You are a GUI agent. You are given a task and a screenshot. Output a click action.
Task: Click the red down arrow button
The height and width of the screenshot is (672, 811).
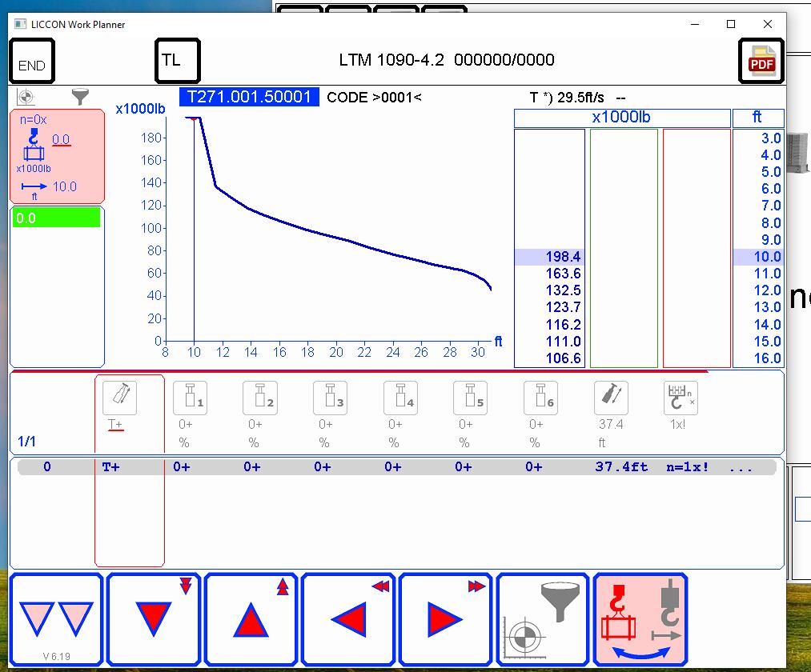click(x=154, y=619)
